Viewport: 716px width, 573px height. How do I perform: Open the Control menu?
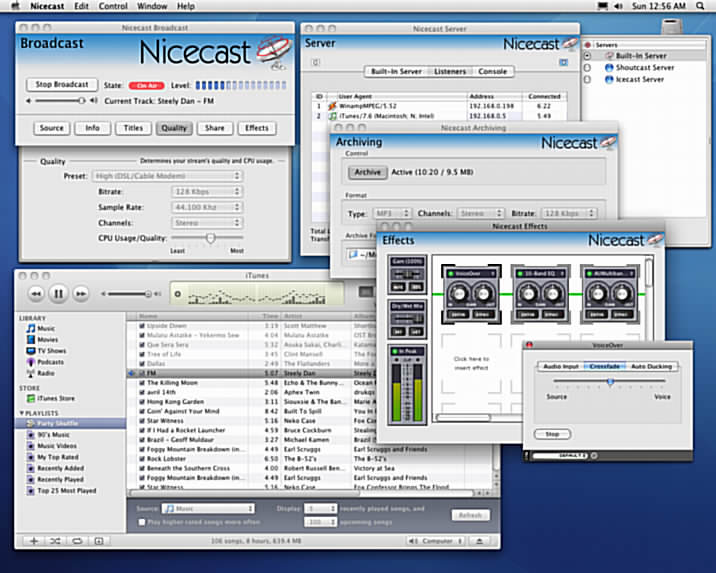point(113,6)
